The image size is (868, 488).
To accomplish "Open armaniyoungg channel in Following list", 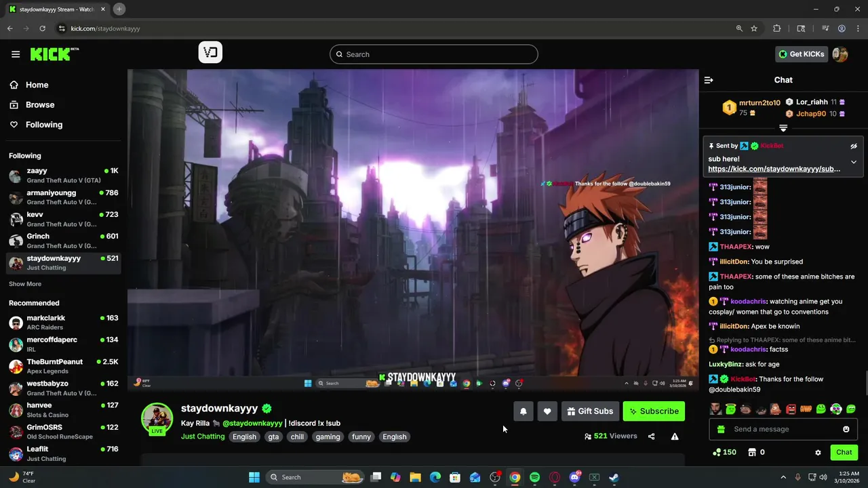I will [64, 197].
